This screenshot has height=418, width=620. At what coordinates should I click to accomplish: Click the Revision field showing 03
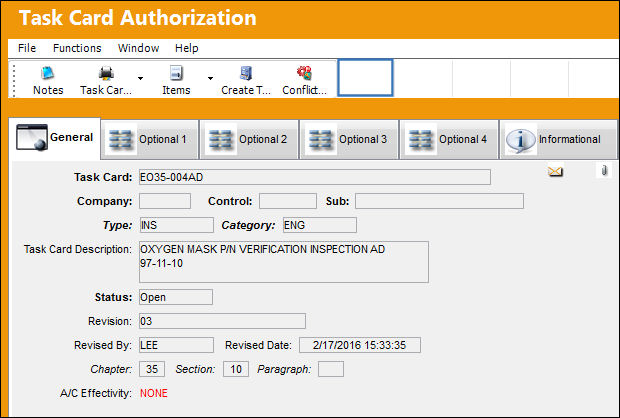pyautogui.click(x=222, y=321)
